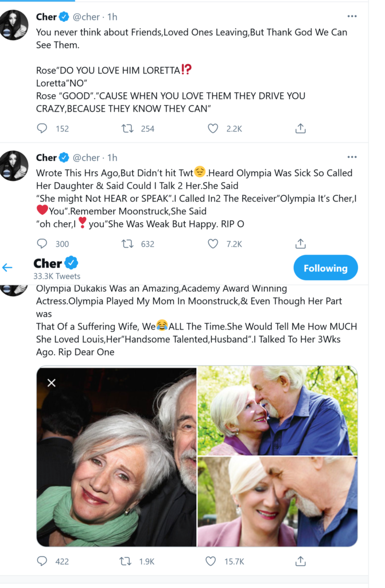Retweet the Rose and Loretta quote tweet
This screenshot has height=588, width=385.
pos(127,129)
